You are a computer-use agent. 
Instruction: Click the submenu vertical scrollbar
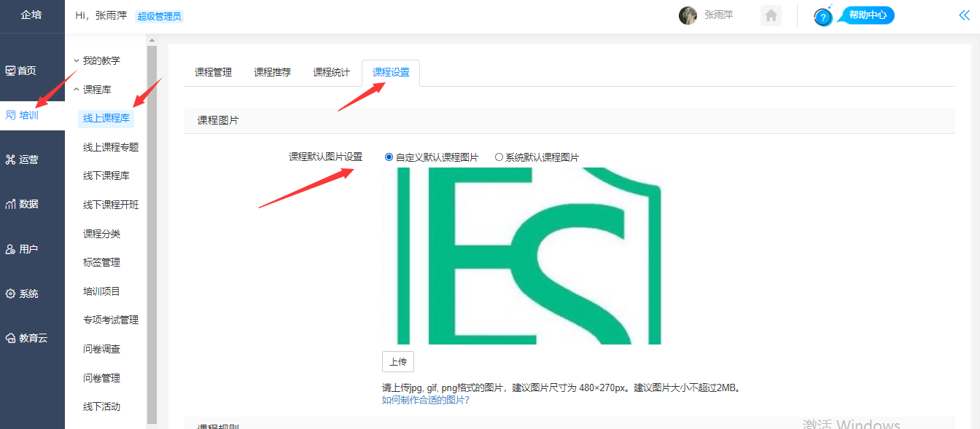pos(152,233)
